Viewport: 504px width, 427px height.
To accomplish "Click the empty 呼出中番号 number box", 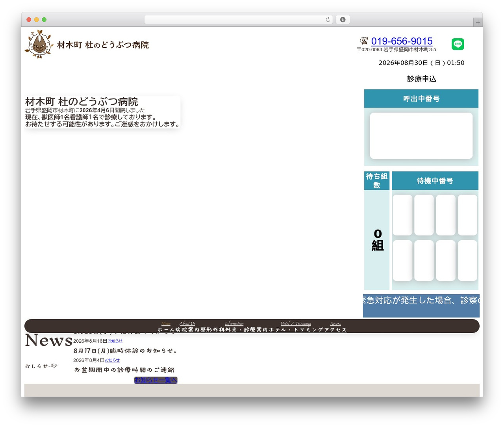I will tap(421, 136).
